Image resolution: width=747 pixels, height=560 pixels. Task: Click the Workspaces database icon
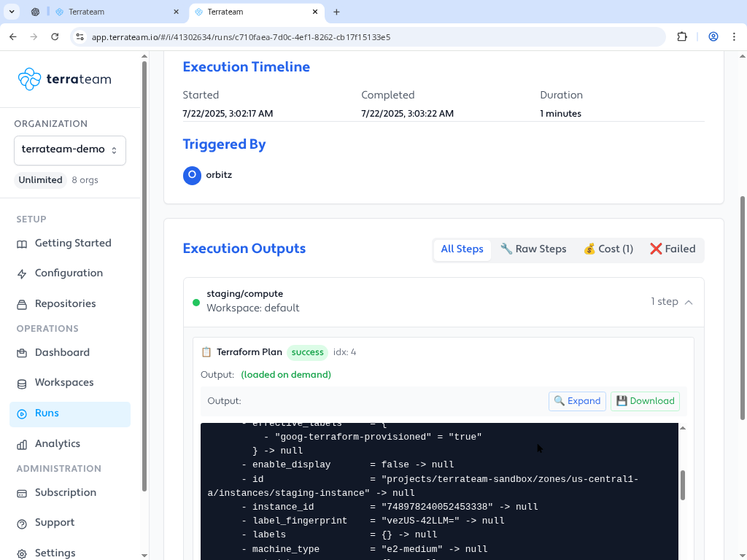click(x=22, y=383)
